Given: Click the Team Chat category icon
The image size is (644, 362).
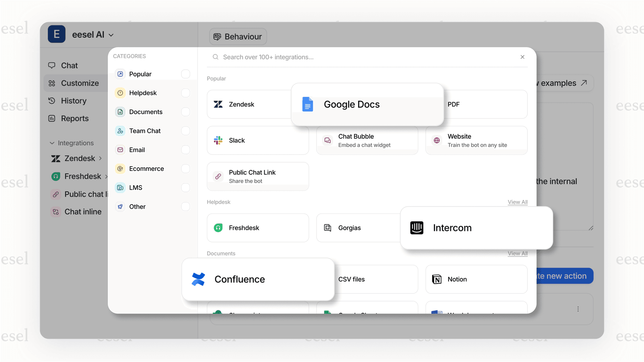Looking at the screenshot, I should pyautogui.click(x=120, y=131).
